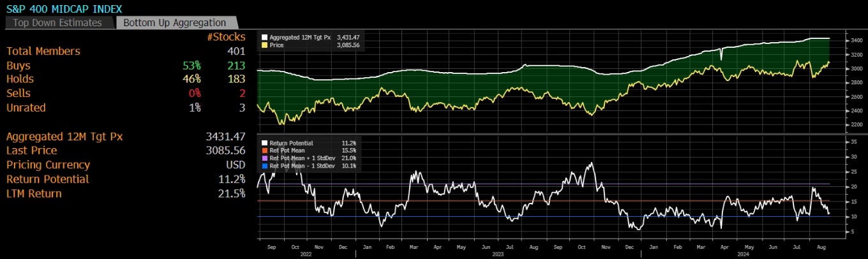Click the 15.5% Ret Pot Mean legend value
This screenshot has width=868, height=259.
[350, 151]
